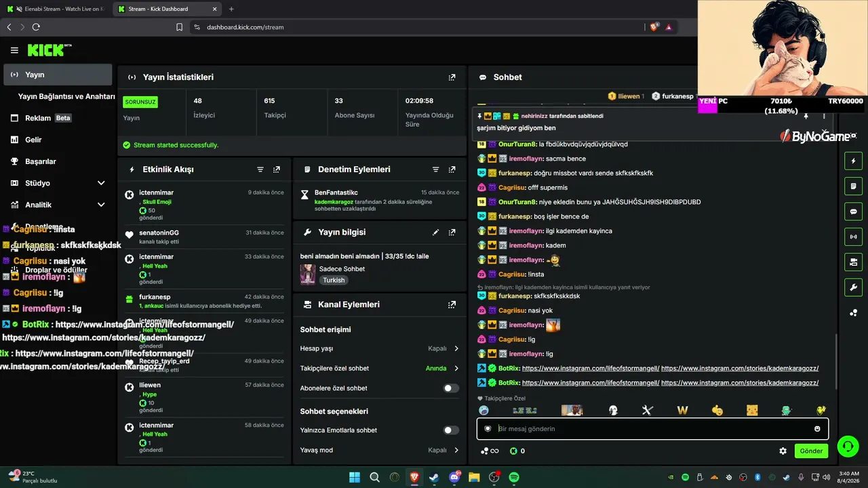The image size is (868, 488).
Task: Open taskbar search
Action: 374,477
